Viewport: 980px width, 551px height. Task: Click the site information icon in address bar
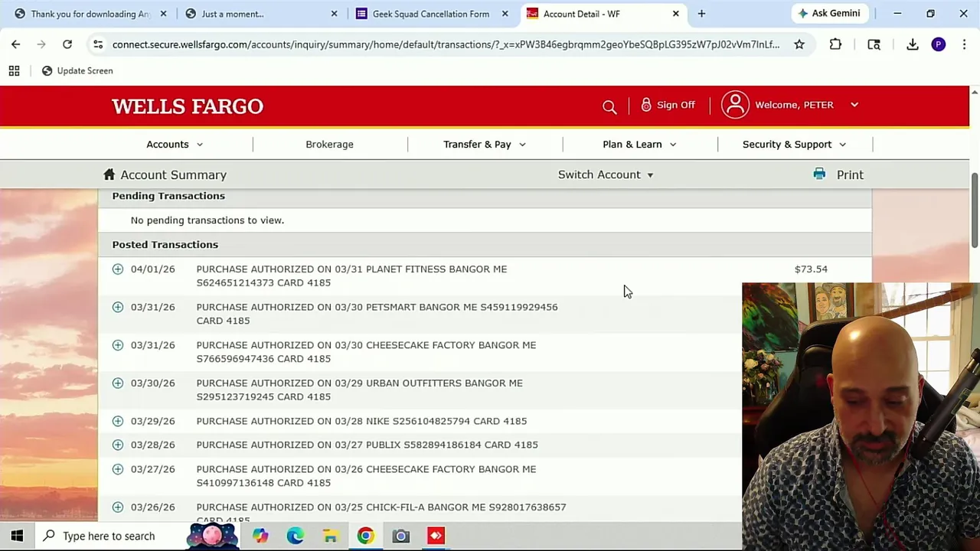(98, 44)
